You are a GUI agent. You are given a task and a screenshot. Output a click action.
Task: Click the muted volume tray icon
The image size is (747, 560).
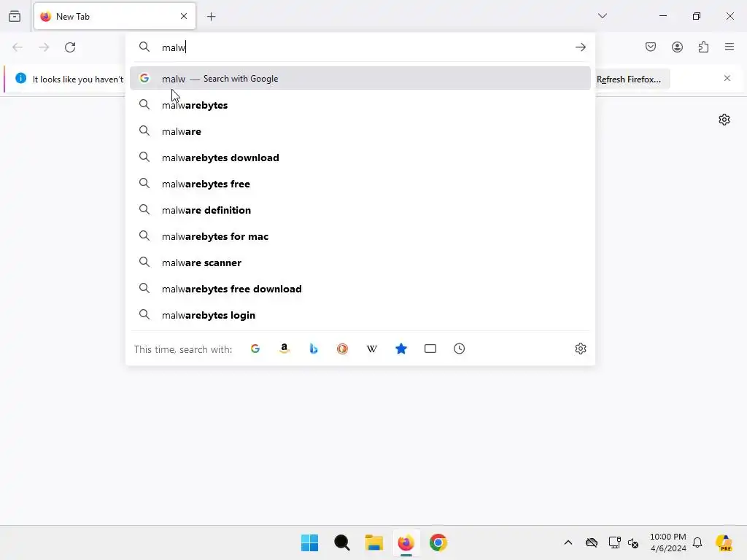pos(633,542)
